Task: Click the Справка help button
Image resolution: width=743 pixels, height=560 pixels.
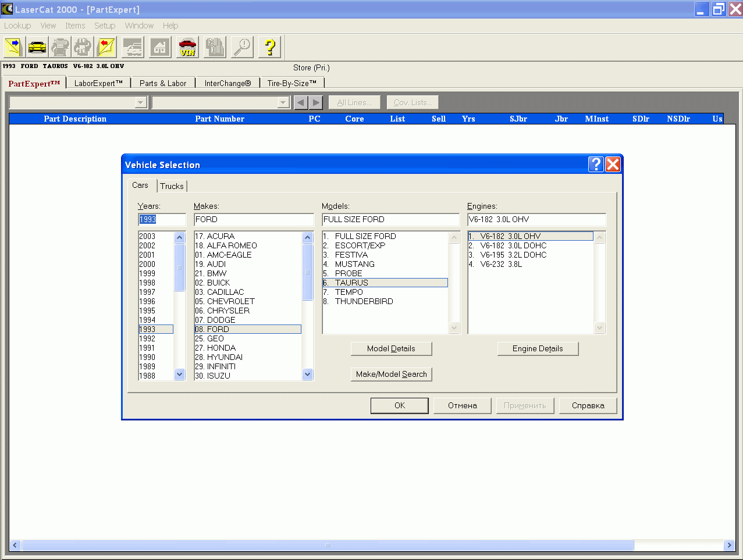Action: pos(588,405)
